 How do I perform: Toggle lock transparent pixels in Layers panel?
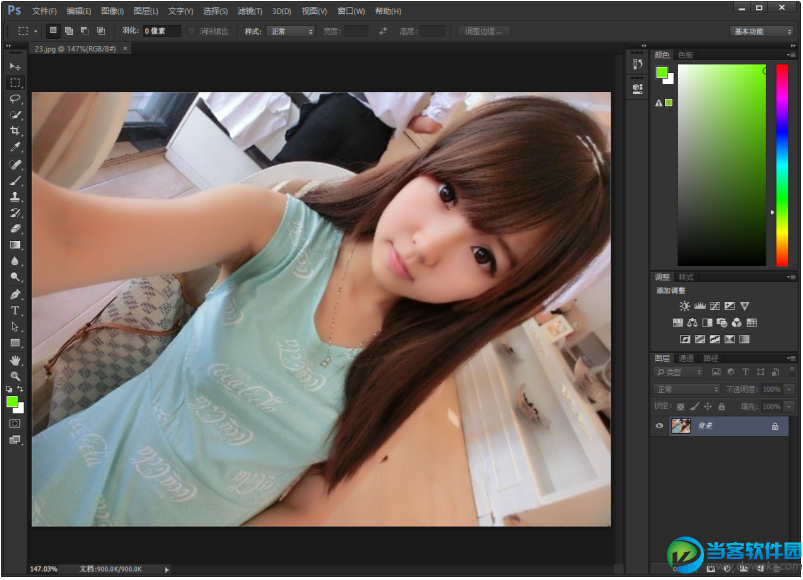click(680, 407)
